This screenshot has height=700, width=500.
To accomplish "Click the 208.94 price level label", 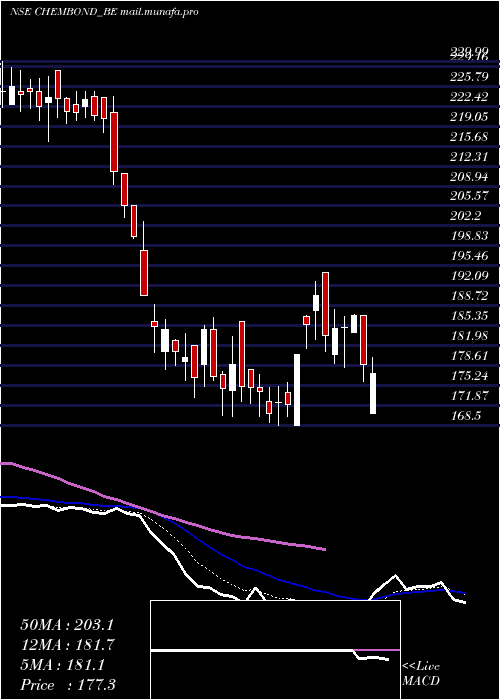I will (469, 177).
